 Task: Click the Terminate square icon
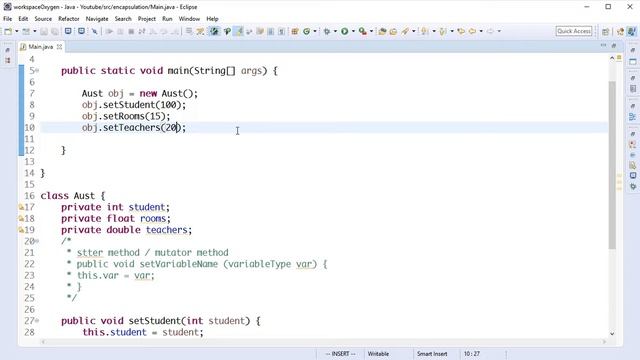point(131,31)
